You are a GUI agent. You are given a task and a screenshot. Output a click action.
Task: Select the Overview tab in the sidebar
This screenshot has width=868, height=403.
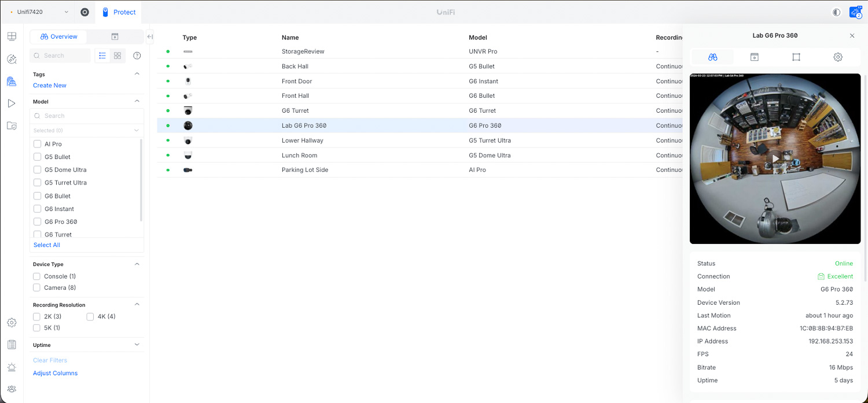click(58, 36)
